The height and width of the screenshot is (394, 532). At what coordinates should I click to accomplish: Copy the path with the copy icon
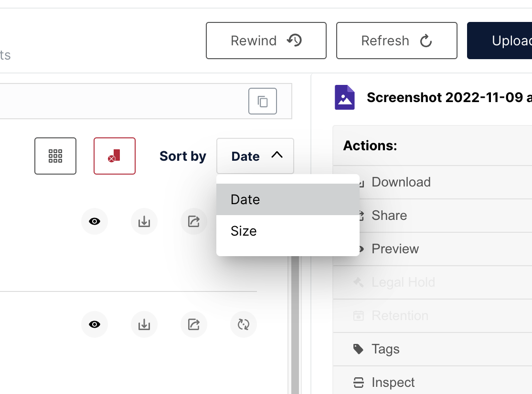coord(263,101)
